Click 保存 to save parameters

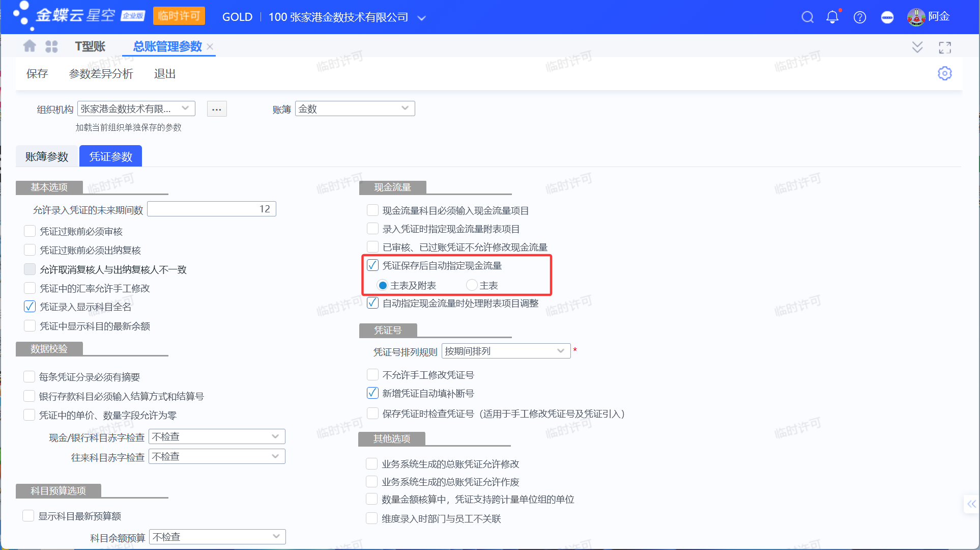(x=37, y=74)
